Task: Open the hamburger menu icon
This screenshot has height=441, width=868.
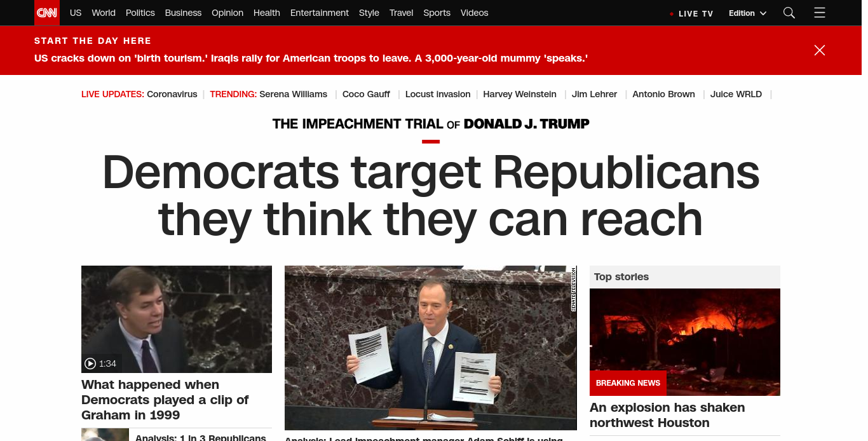Action: [820, 13]
